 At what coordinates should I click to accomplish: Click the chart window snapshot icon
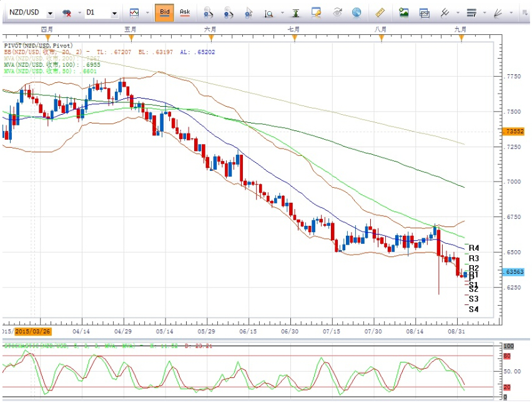click(x=425, y=12)
